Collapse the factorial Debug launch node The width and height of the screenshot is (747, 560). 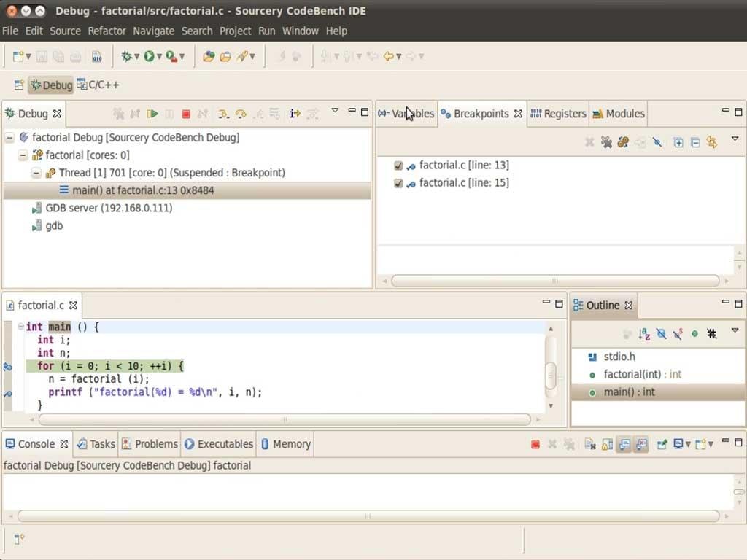click(x=9, y=138)
